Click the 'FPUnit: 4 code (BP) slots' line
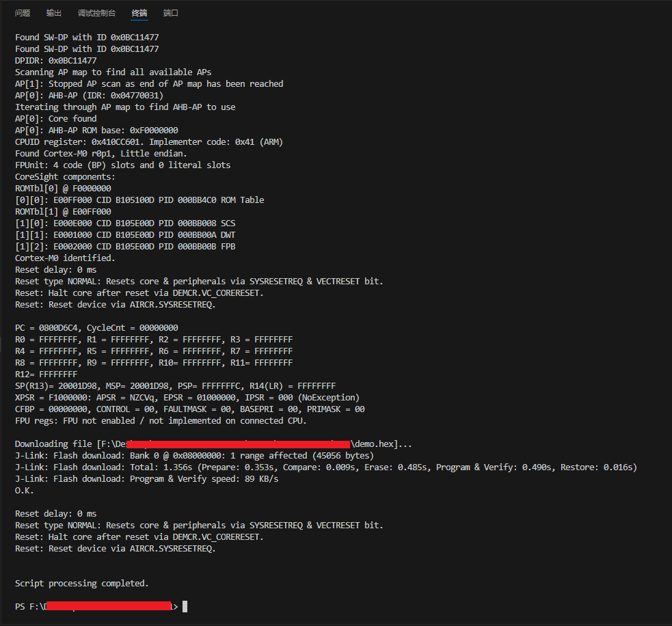The width and height of the screenshot is (672, 626). point(122,165)
